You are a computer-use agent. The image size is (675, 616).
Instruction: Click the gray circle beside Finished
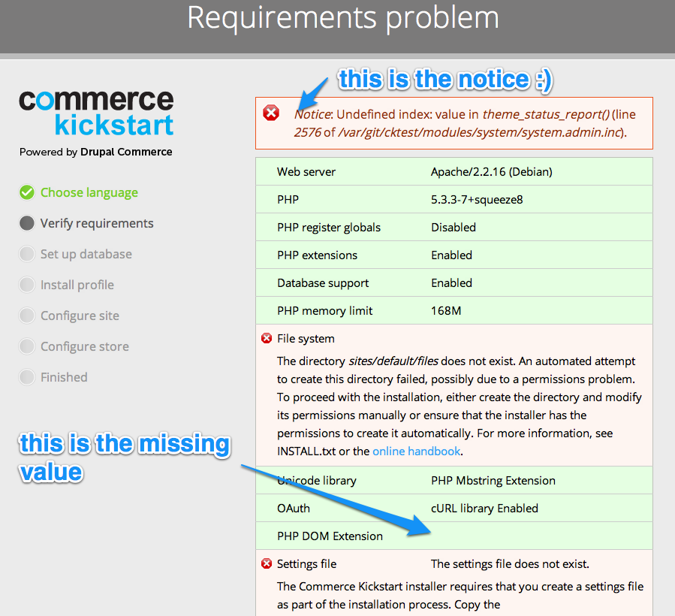tap(27, 377)
